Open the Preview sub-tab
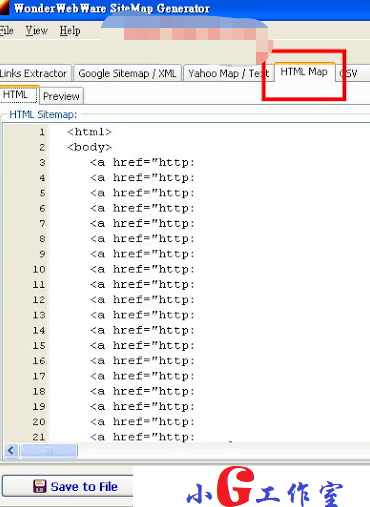The image size is (370, 507). click(61, 96)
